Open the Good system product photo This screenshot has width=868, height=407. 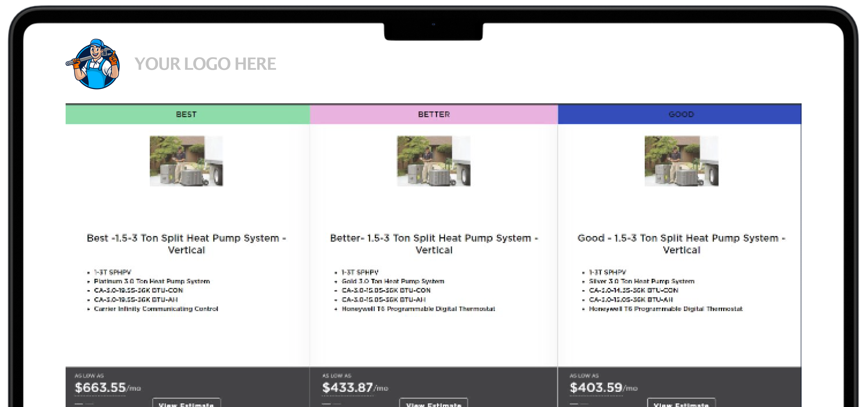coord(681,161)
